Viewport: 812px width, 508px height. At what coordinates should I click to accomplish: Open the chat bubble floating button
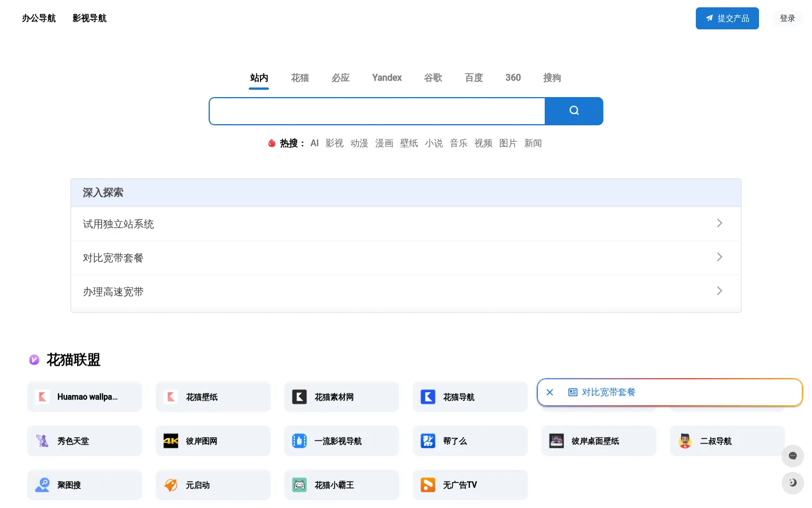(793, 456)
